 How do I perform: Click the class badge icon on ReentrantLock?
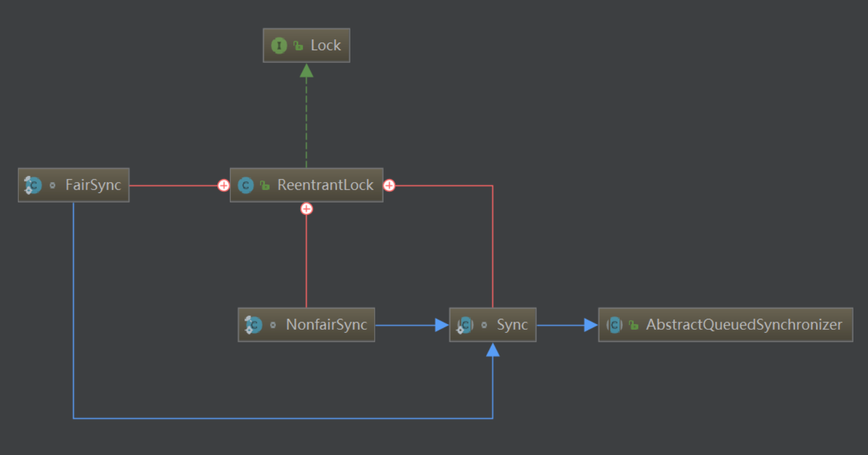point(246,185)
